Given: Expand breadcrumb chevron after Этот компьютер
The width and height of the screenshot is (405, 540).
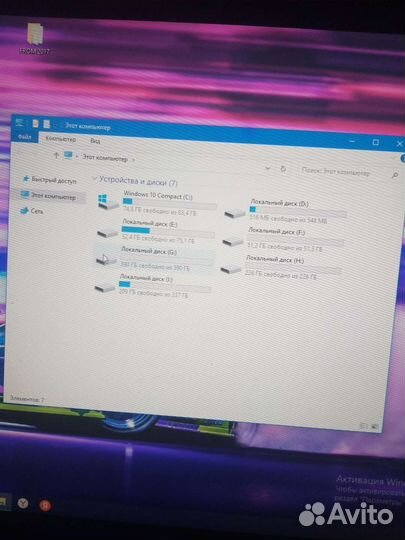Looking at the screenshot, I should [x=134, y=160].
